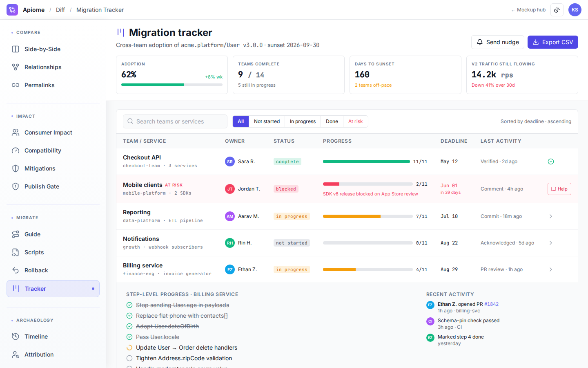Click the search magnifier icon
The image size is (588, 368).
[x=130, y=121]
